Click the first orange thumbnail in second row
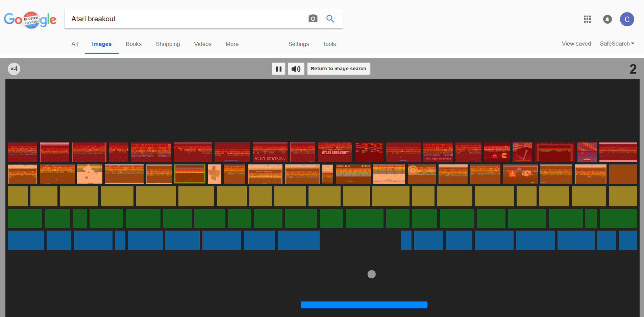Screen dimensions: 644x317 point(23,174)
